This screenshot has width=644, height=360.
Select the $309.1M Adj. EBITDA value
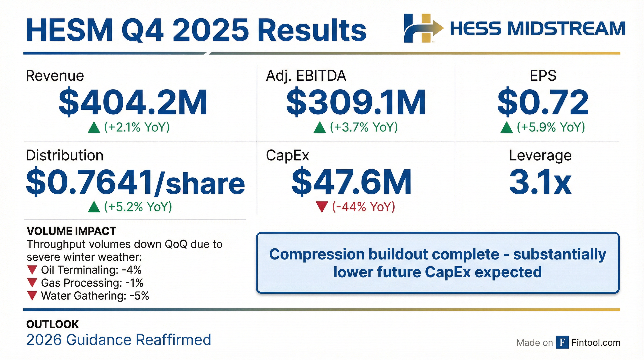coord(356,103)
